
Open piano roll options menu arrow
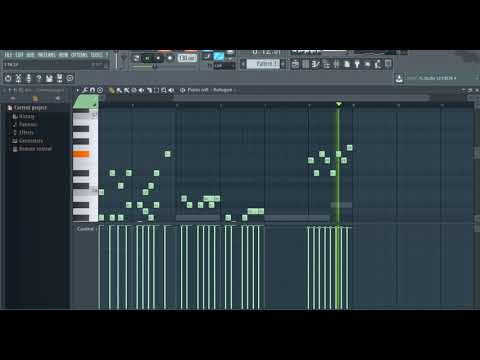click(77, 90)
